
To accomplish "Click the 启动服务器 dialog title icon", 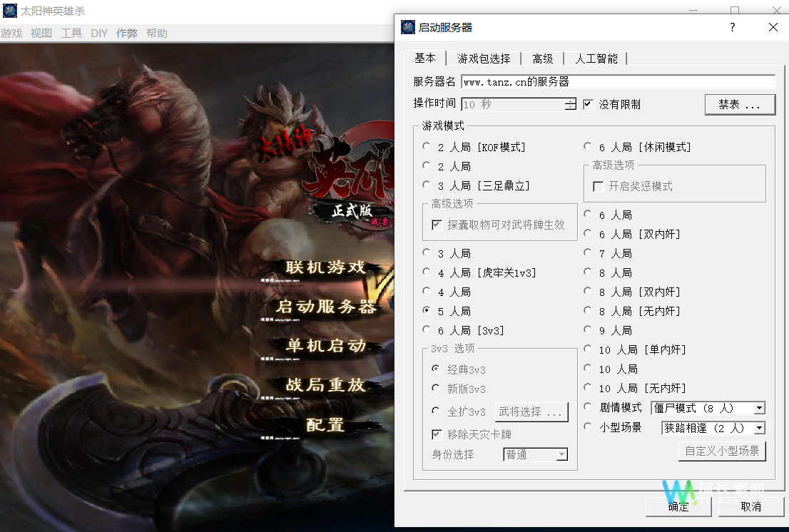I will [x=407, y=27].
